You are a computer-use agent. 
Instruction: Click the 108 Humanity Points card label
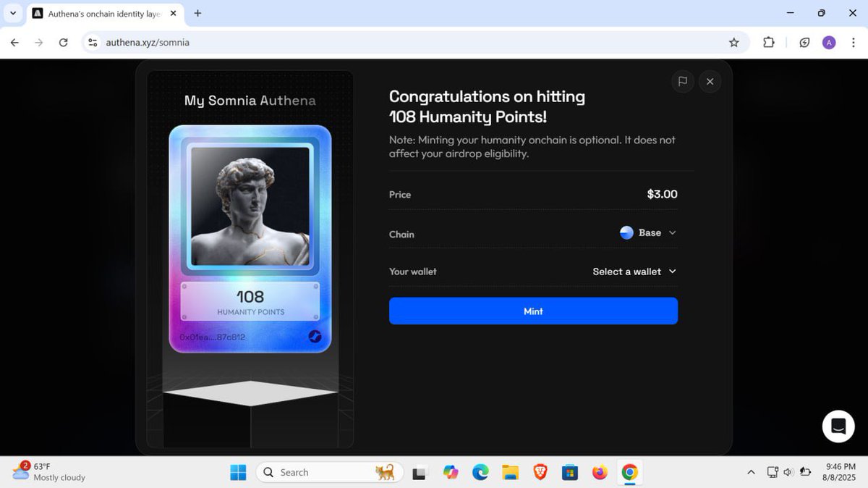tap(250, 302)
